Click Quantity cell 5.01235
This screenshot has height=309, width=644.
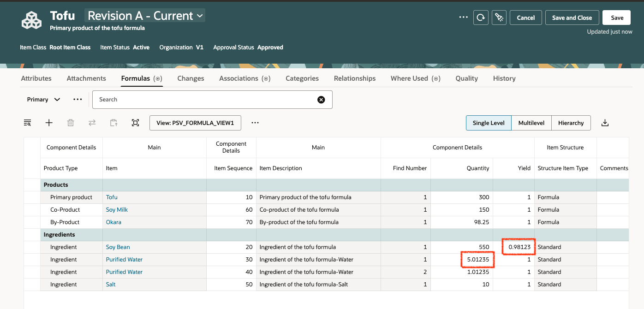pyautogui.click(x=462, y=260)
